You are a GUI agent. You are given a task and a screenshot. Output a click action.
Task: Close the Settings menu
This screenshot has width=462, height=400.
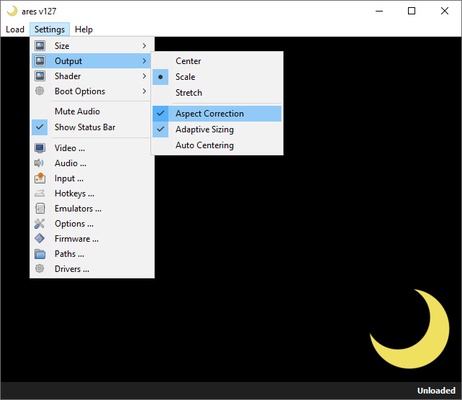tap(50, 29)
